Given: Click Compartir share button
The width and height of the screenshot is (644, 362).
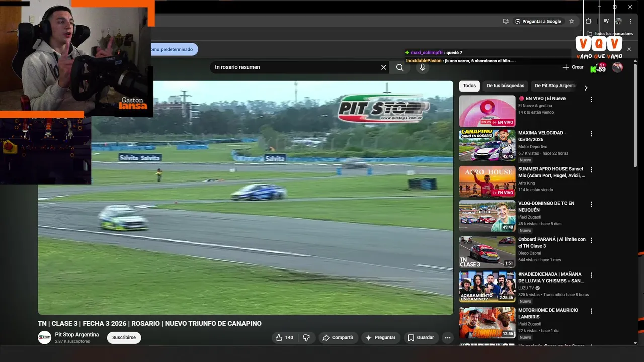Looking at the screenshot, I should (x=338, y=338).
